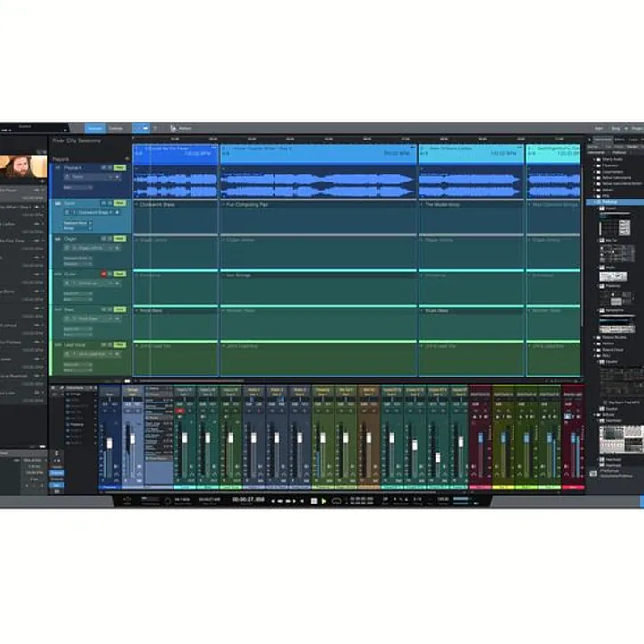Click the transport Rewind button
The height and width of the screenshot is (644, 644).
pyautogui.click(x=280, y=501)
